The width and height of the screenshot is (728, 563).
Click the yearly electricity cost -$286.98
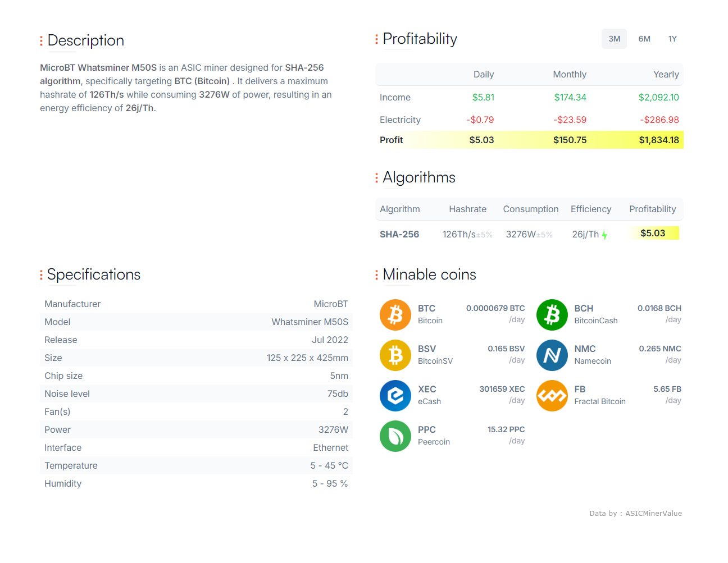tap(659, 120)
